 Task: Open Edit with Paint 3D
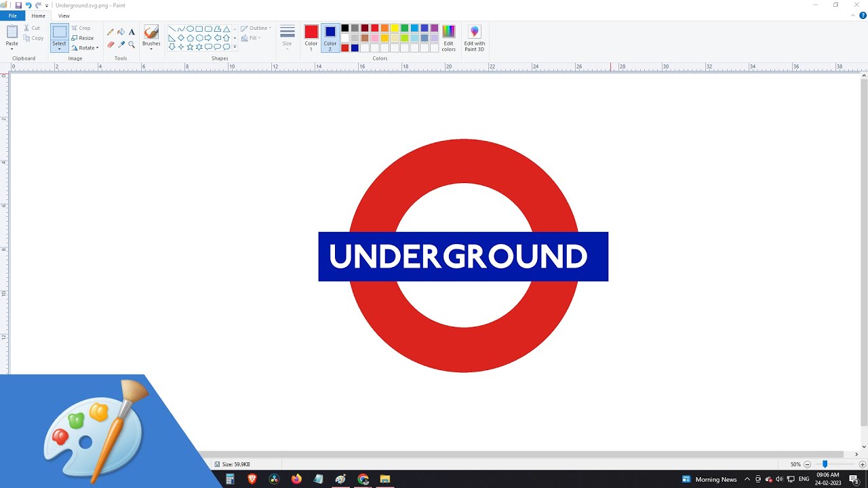[x=474, y=38]
